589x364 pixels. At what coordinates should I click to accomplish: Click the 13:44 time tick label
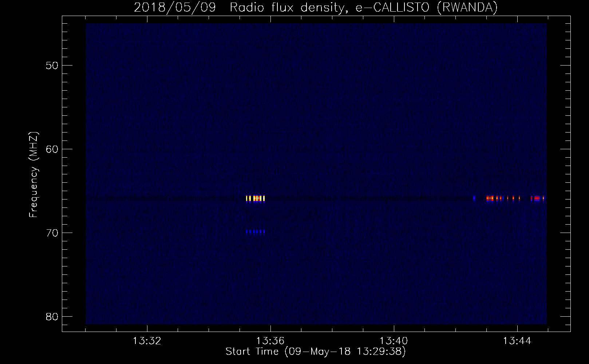(517, 341)
